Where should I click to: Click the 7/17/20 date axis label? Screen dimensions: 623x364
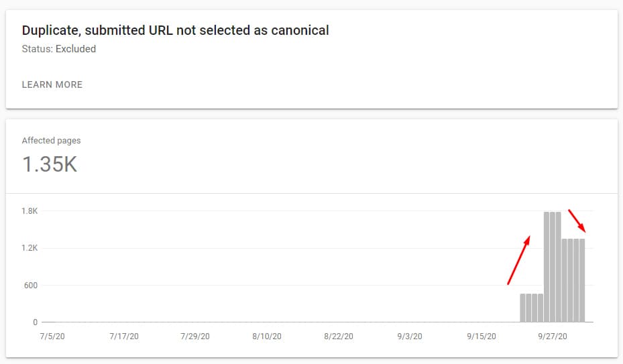click(x=124, y=337)
